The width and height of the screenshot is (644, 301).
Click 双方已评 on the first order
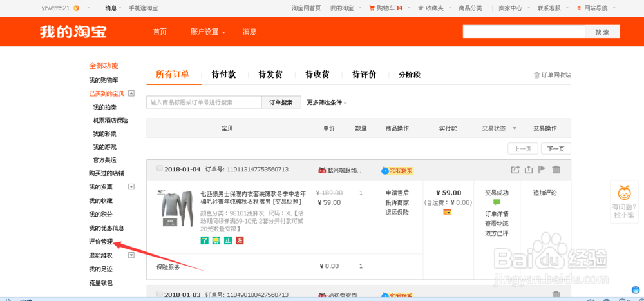(x=497, y=233)
